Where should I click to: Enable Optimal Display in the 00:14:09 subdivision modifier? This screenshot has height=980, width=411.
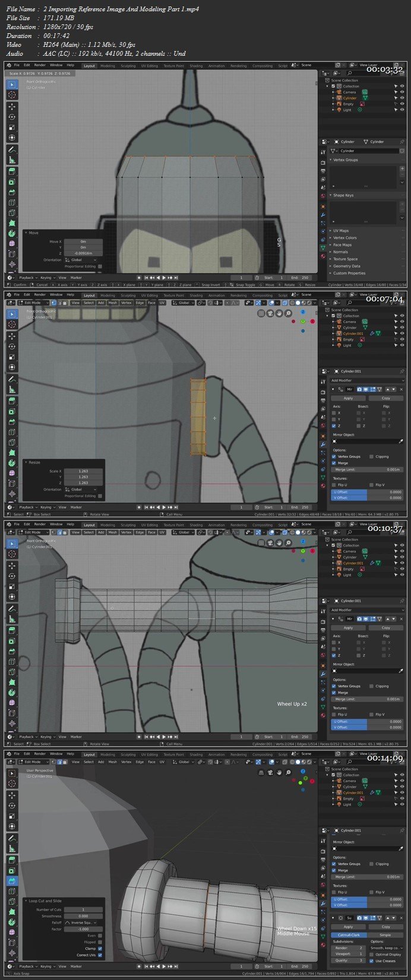[x=371, y=954]
